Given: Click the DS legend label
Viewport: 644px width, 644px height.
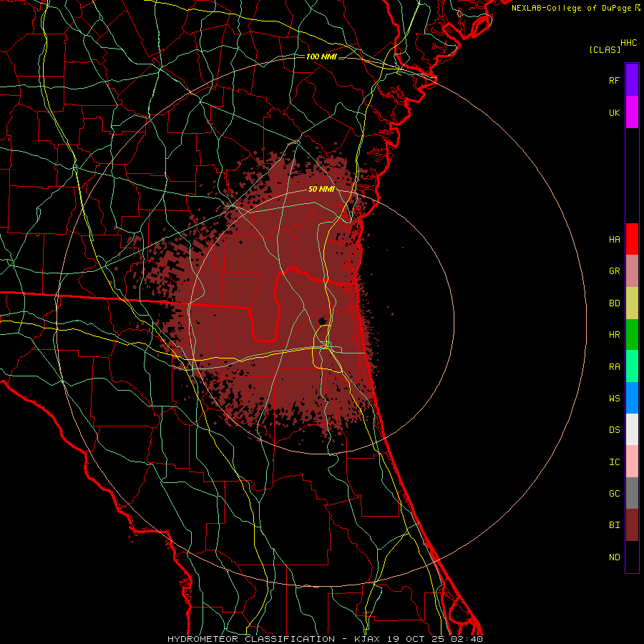Looking at the screenshot, I should tap(614, 430).
